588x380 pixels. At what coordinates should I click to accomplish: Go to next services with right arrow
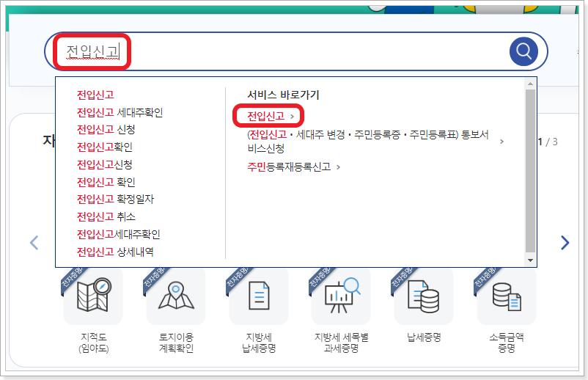(564, 243)
